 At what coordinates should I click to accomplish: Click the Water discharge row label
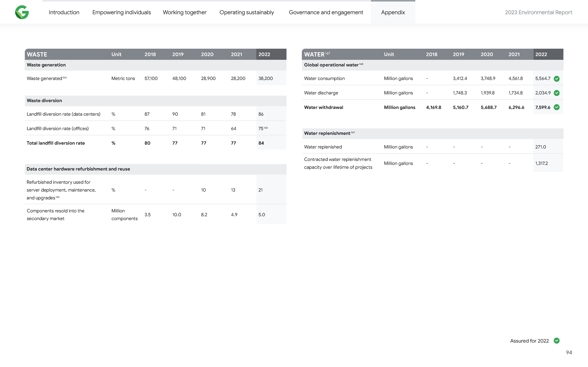coord(321,93)
